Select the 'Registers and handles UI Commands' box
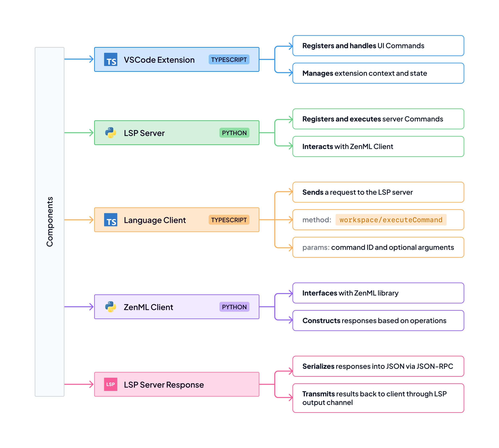This screenshot has height=448, width=499. 378,46
